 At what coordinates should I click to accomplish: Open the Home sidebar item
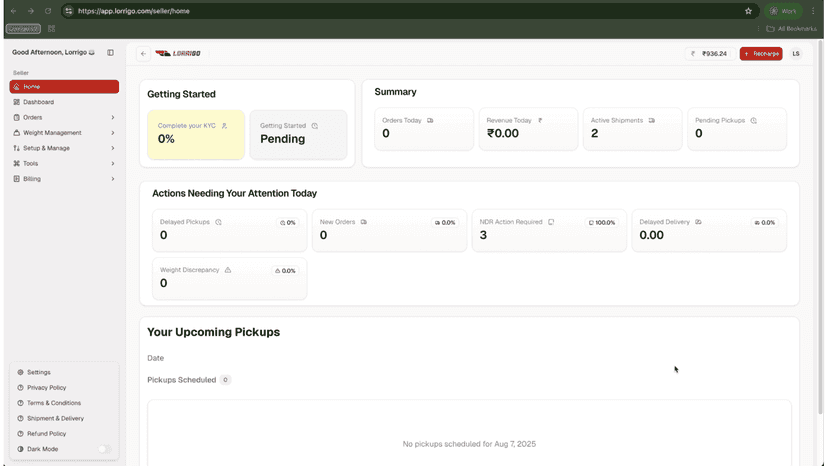coord(64,87)
